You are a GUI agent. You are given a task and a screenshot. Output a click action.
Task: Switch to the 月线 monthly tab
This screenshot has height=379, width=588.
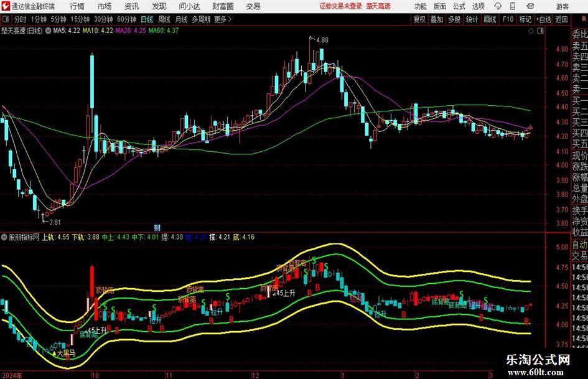(181, 19)
